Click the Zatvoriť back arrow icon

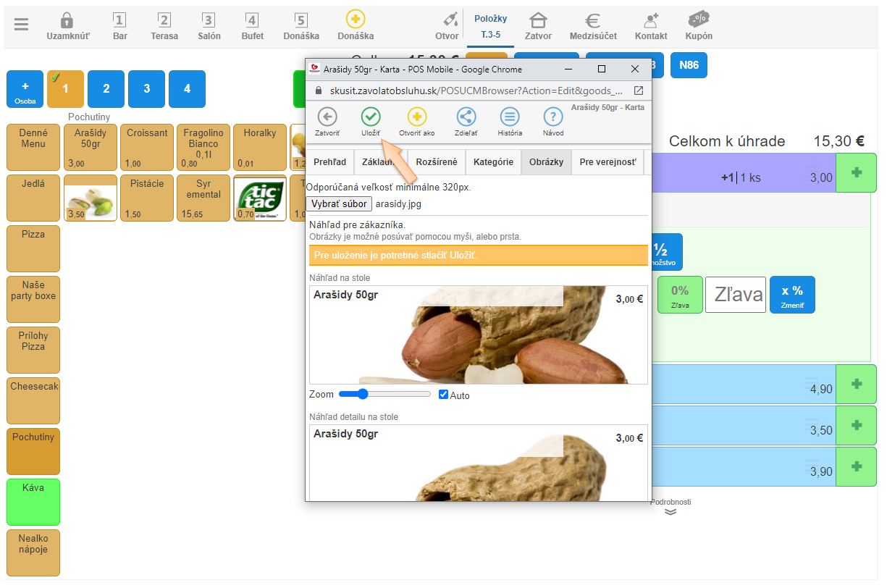[x=327, y=117]
